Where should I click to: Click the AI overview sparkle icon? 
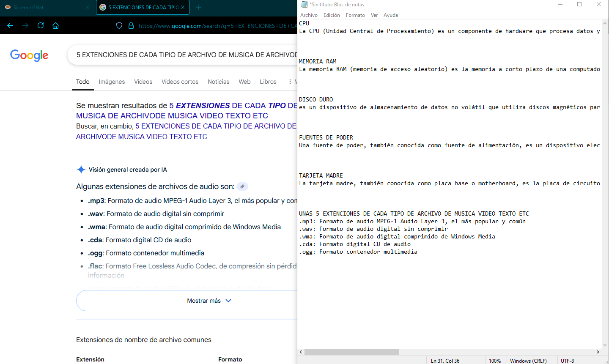coord(81,170)
